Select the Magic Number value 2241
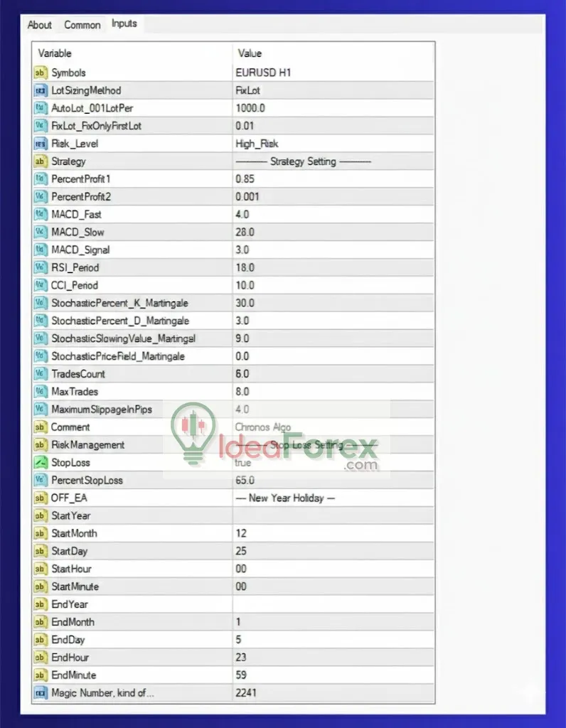This screenshot has height=728, width=566. tap(246, 693)
